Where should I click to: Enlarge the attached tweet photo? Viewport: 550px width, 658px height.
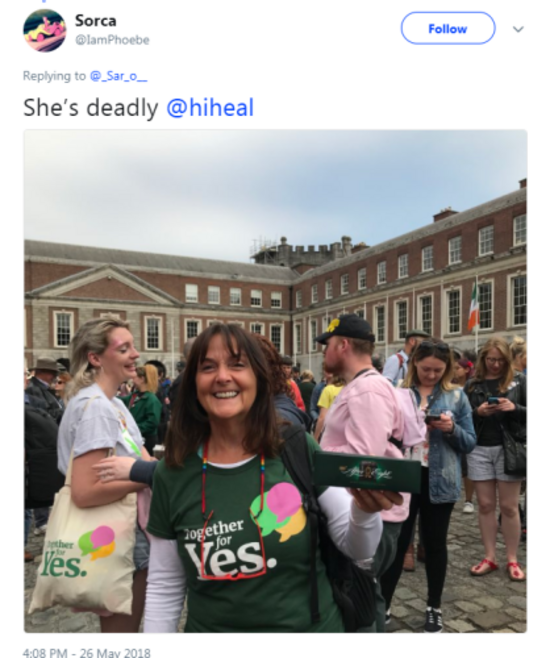point(275,381)
